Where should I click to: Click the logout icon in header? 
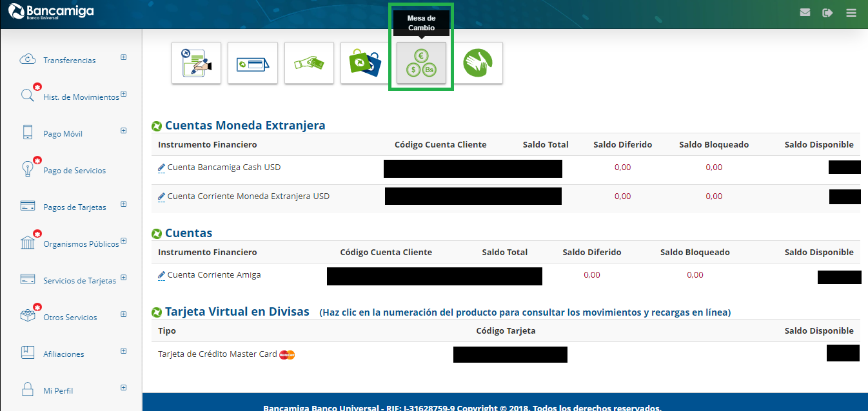pos(828,12)
